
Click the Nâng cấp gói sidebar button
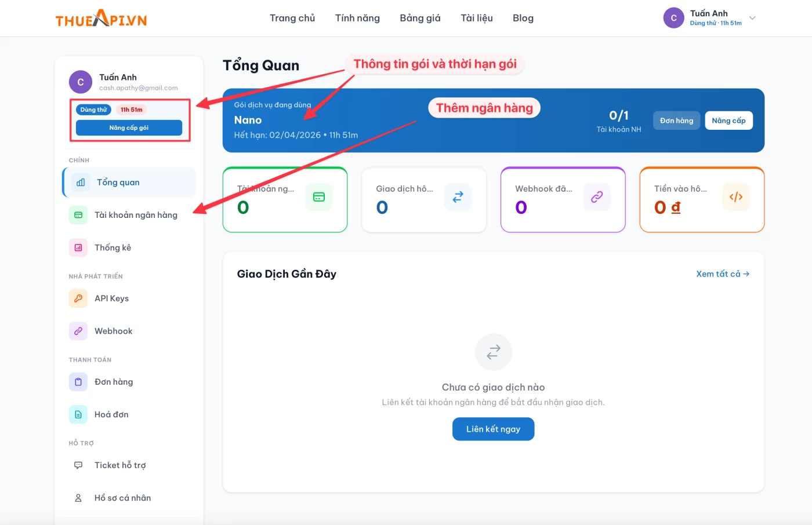coord(129,127)
